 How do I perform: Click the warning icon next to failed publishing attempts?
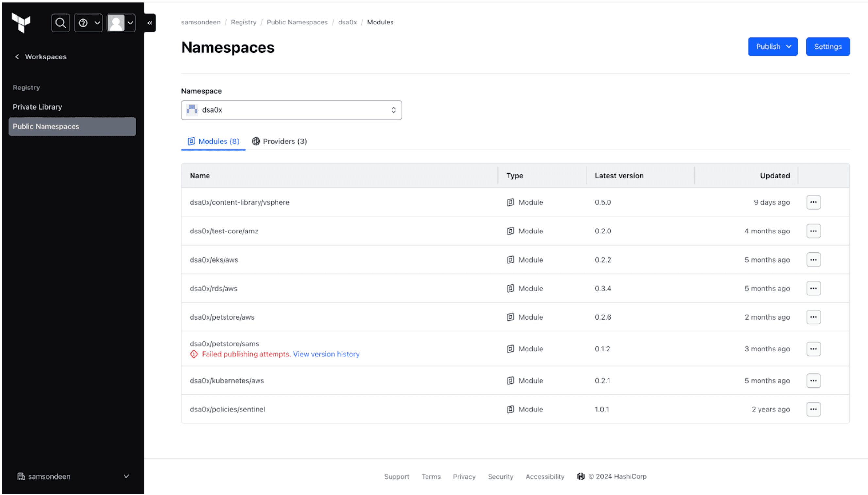[x=194, y=354]
